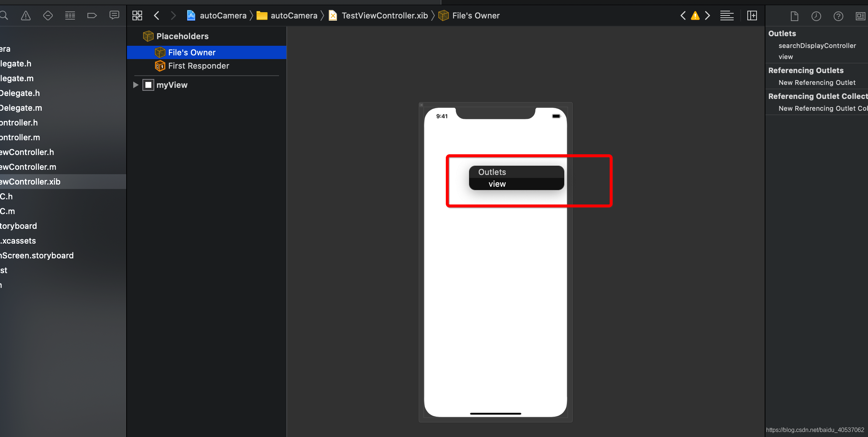Viewport: 868px width, 437px height.
Task: Click New Referencing Outlet
Action: pyautogui.click(x=817, y=83)
